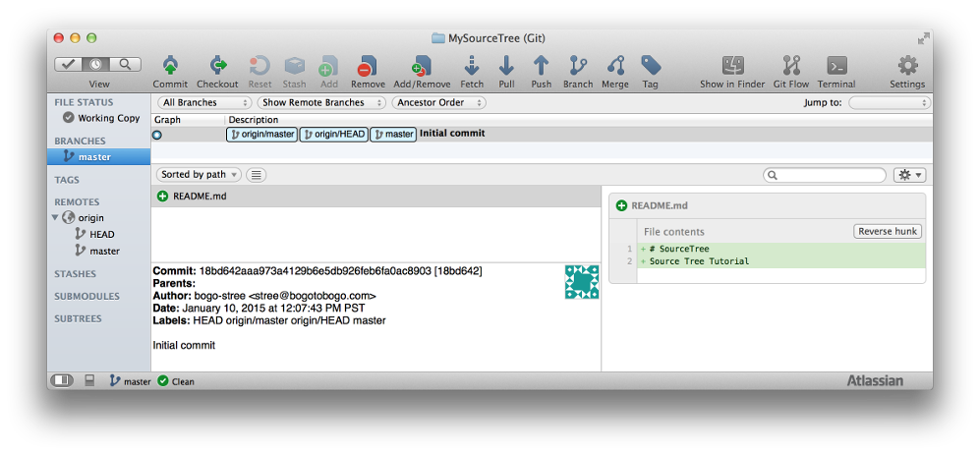Viewport: 980px width, 455px height.
Task: Click into the diff search field
Action: [x=825, y=175]
